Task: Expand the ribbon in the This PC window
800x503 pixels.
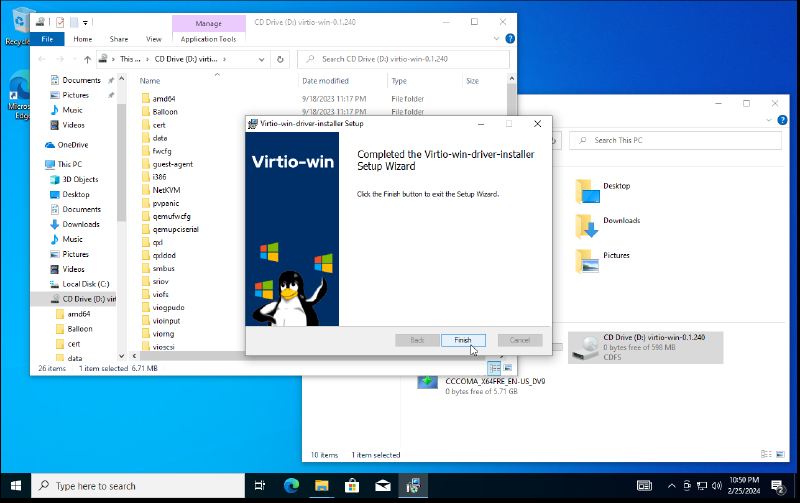Action: click(x=769, y=120)
